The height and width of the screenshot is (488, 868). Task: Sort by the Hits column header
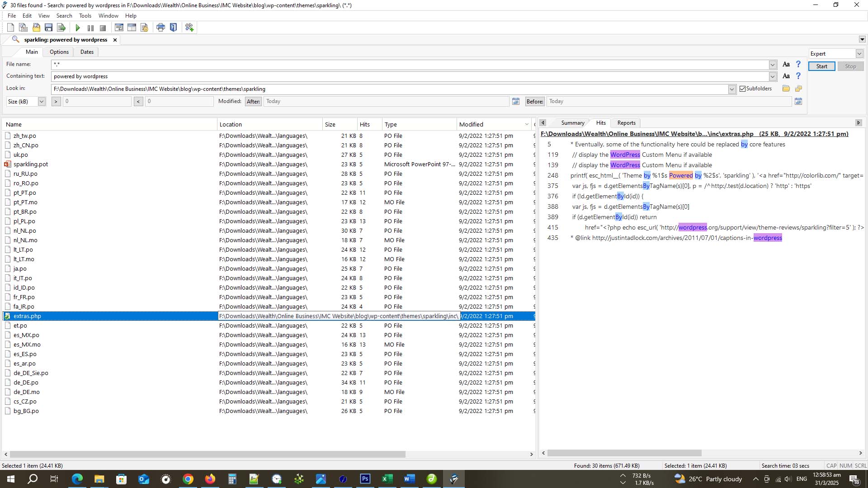[x=369, y=124]
